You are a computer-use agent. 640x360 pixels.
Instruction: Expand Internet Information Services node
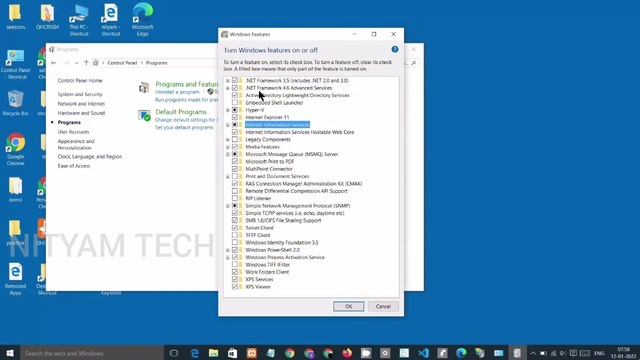click(228, 125)
